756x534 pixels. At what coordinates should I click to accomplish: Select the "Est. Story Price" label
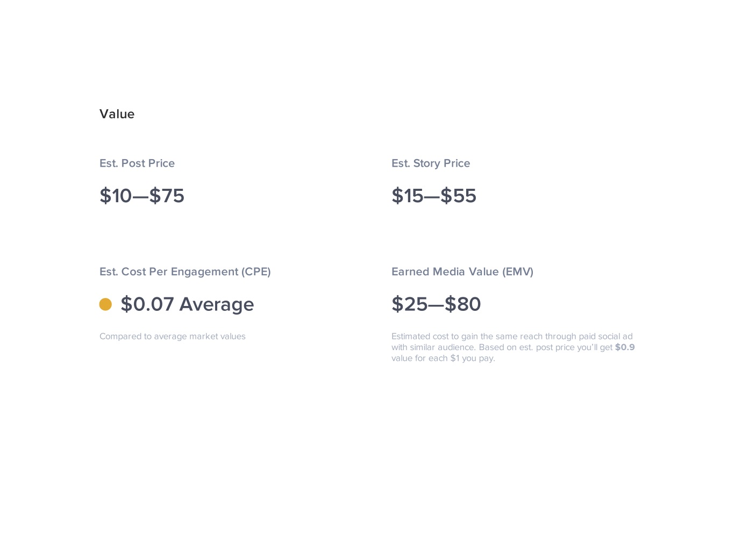coord(431,163)
